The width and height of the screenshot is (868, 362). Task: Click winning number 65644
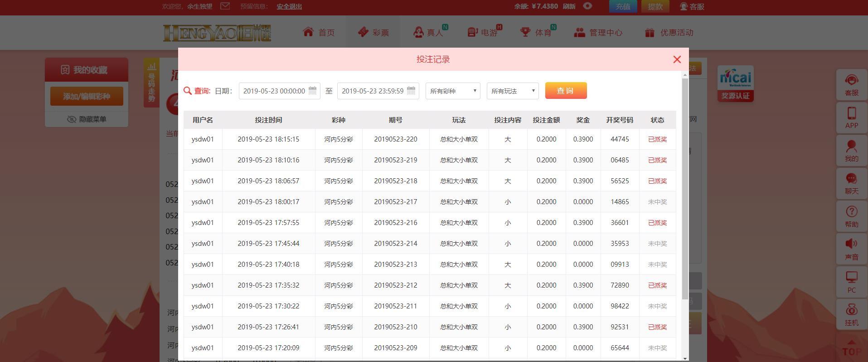[x=620, y=348]
